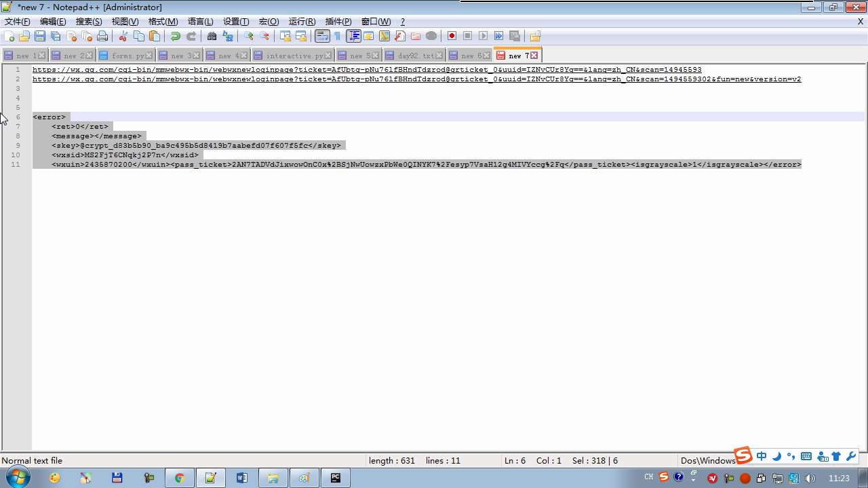The image size is (868, 488).
Task: Run macro multiple times icon
Action: pos(498,36)
